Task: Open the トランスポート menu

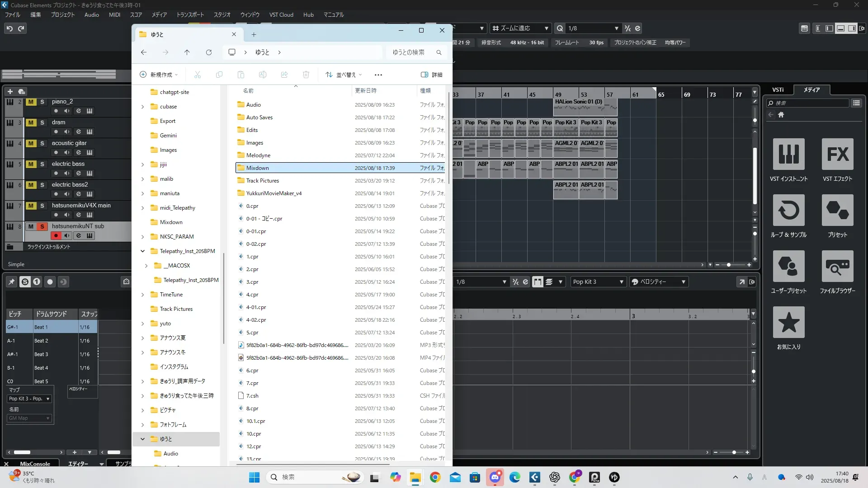Action: [x=190, y=15]
